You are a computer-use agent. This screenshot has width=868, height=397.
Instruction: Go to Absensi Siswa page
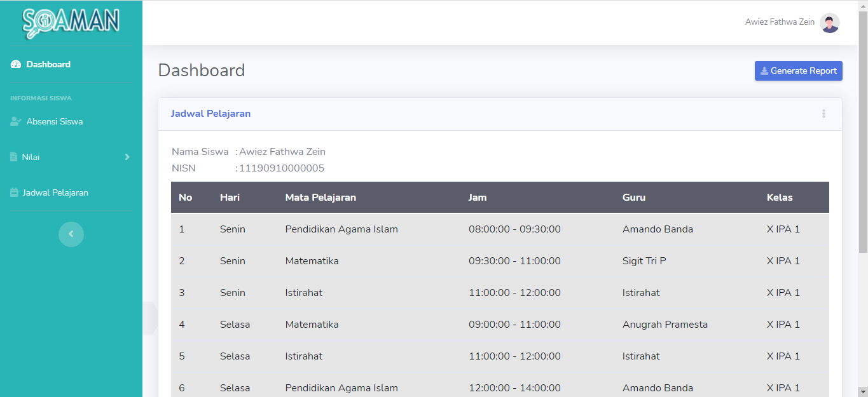tap(54, 121)
